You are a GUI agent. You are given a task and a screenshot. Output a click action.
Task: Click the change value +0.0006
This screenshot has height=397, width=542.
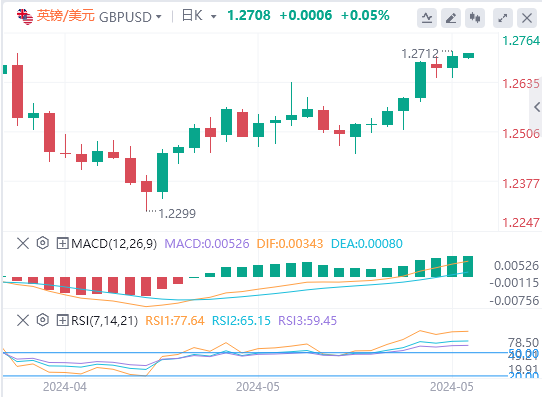click(x=306, y=16)
